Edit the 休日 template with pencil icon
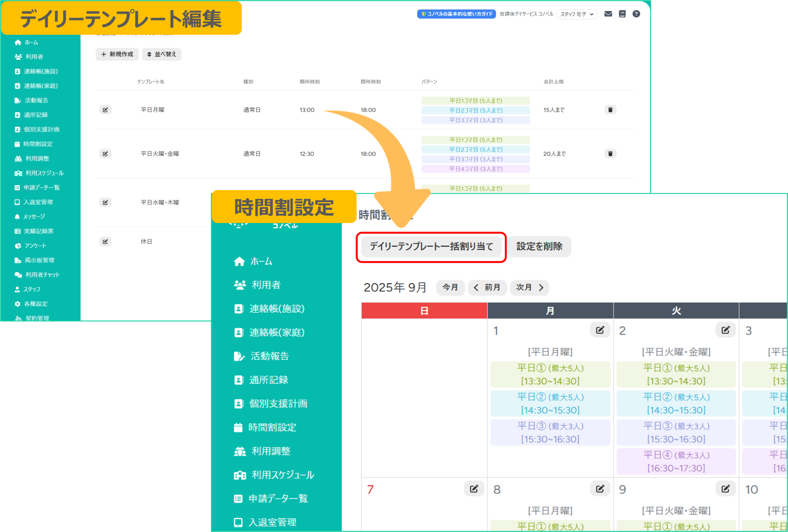Image resolution: width=788 pixels, height=532 pixels. click(x=105, y=242)
